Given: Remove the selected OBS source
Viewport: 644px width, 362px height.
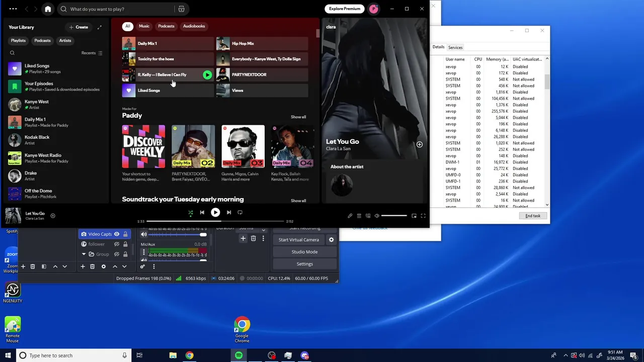Looking at the screenshot, I should pyautogui.click(x=92, y=266).
